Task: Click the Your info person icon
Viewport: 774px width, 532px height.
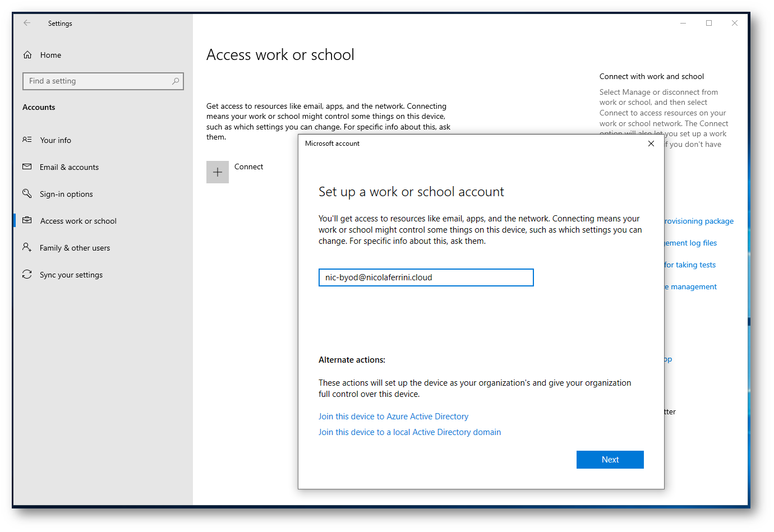Action: [27, 140]
